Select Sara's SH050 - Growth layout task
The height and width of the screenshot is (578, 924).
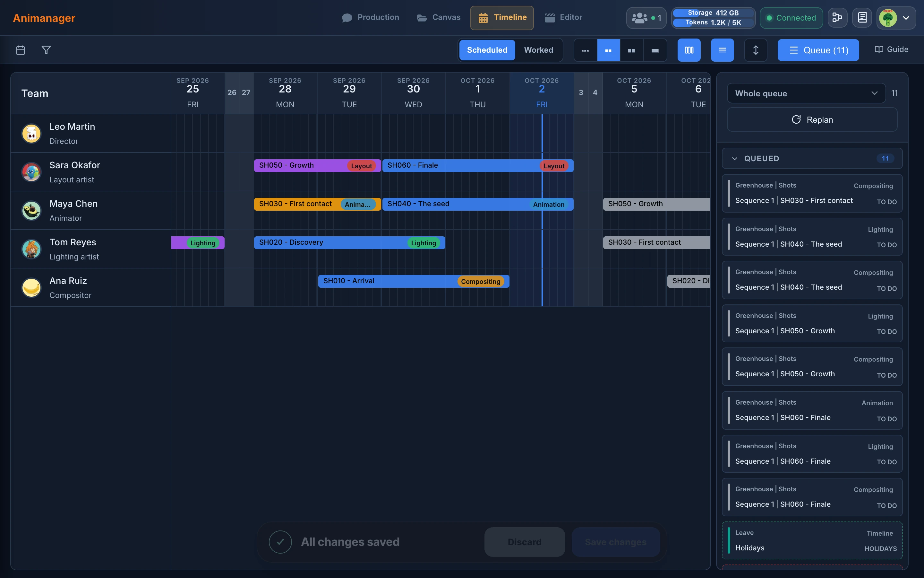(317, 165)
